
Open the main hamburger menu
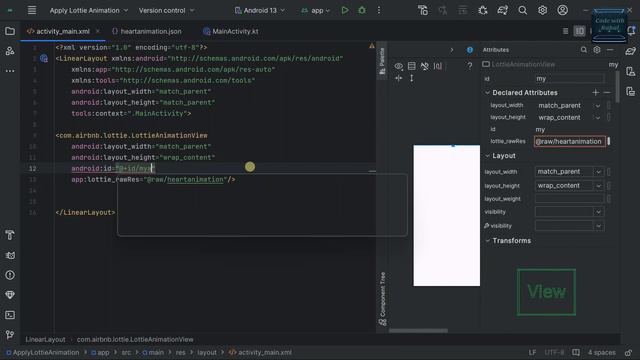tap(32, 10)
